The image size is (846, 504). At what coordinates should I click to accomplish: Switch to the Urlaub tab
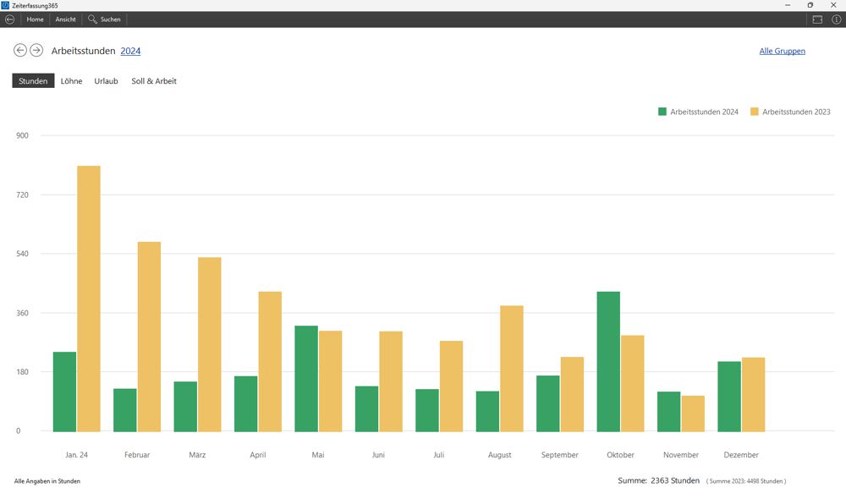click(106, 81)
